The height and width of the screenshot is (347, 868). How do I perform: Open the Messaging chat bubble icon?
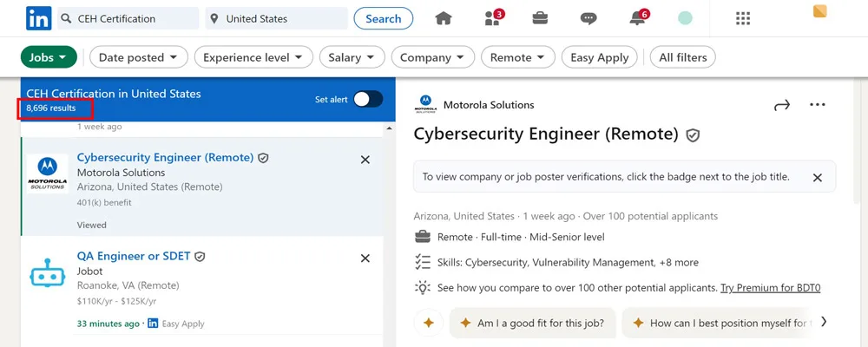click(x=589, y=19)
